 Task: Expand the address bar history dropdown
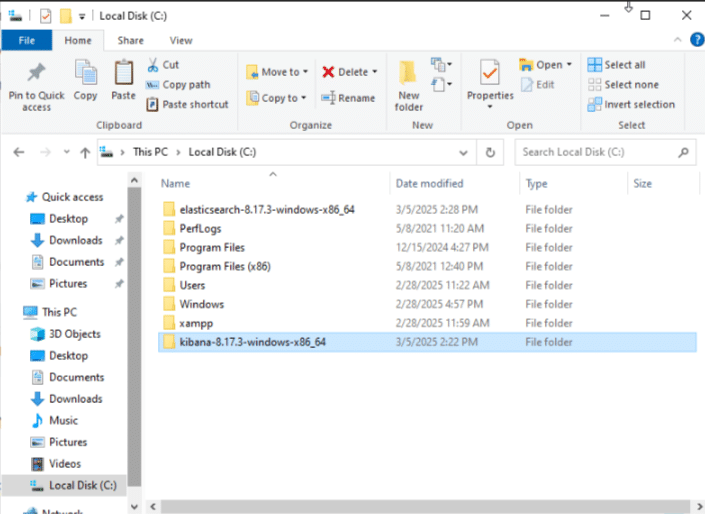pos(463,152)
